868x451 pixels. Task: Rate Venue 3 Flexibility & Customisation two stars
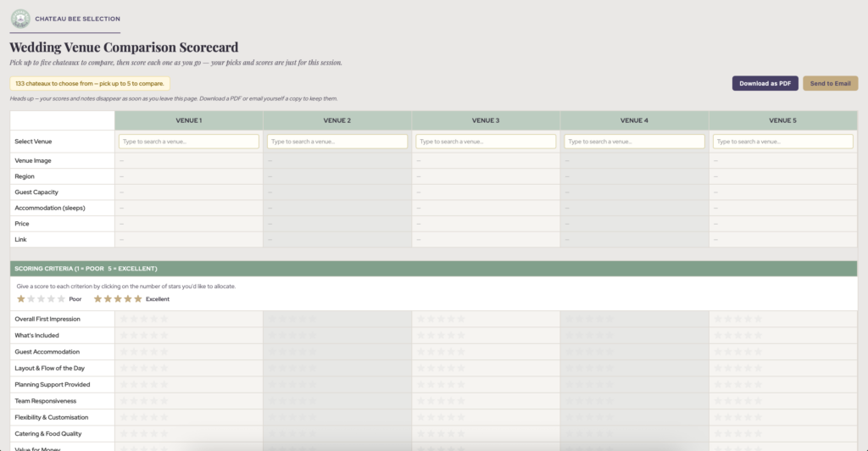click(x=431, y=417)
